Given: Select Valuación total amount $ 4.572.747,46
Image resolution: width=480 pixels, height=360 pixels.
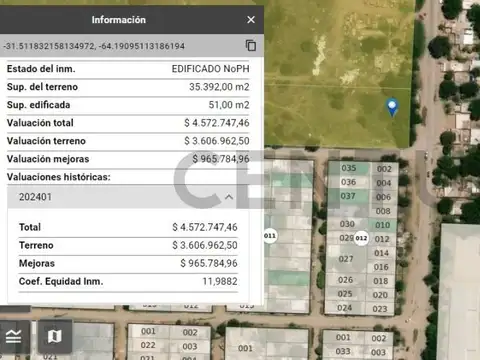Looking at the screenshot, I should click(217, 123).
